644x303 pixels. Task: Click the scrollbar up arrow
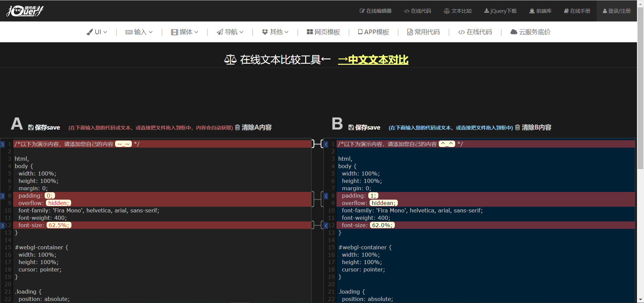click(x=641, y=3)
